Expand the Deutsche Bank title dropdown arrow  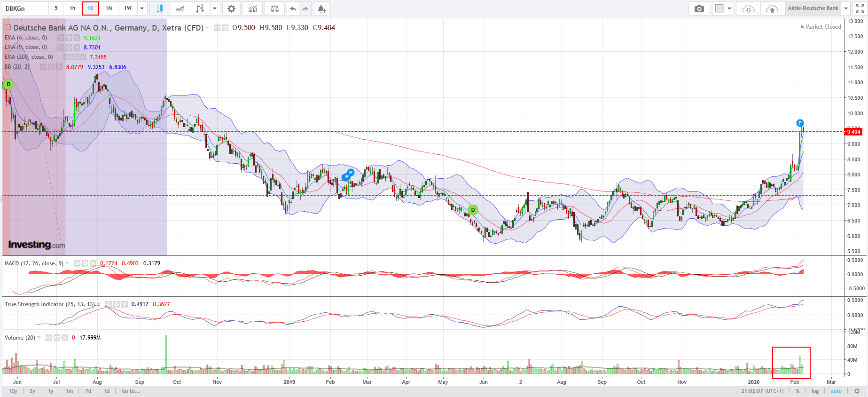207,28
